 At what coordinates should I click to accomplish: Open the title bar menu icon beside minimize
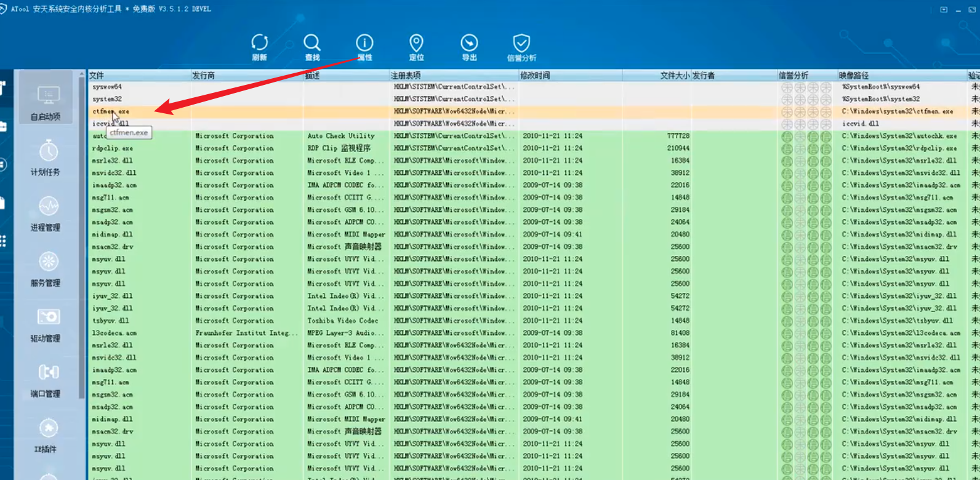pyautogui.click(x=944, y=9)
